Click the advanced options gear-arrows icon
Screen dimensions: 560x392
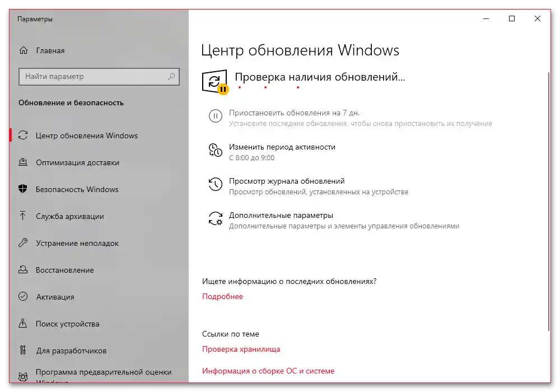click(x=216, y=218)
